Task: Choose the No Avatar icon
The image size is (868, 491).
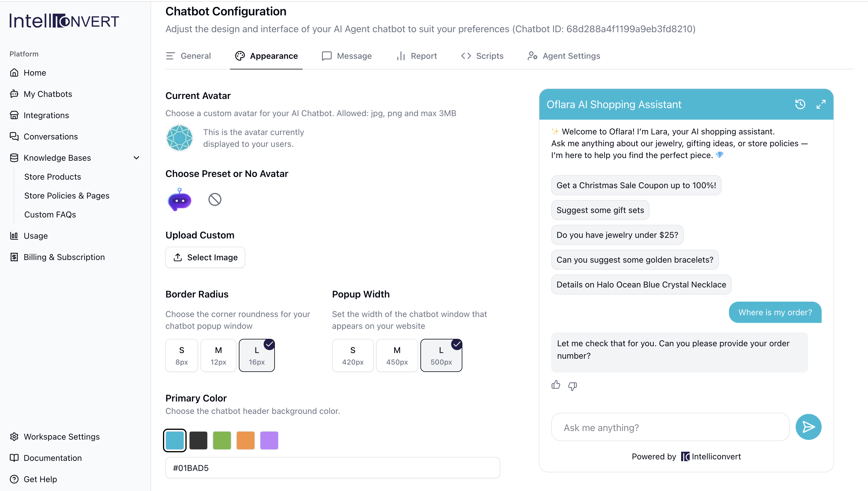Action: point(215,199)
